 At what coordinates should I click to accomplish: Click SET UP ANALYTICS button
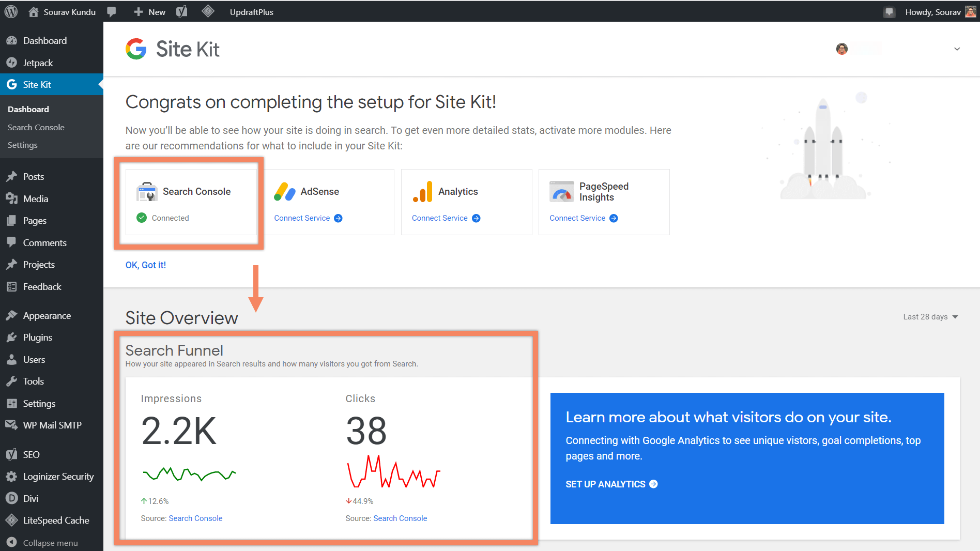click(x=611, y=484)
